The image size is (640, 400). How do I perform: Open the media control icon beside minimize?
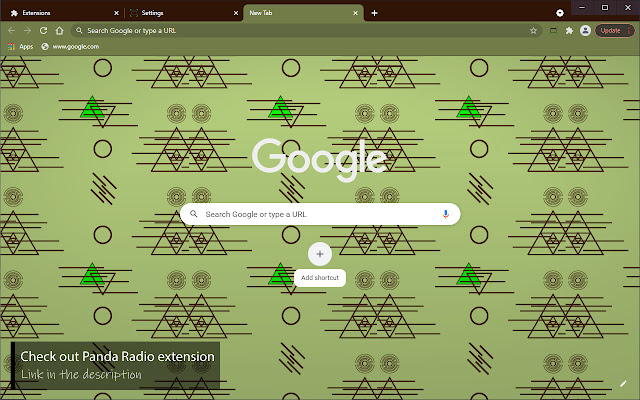[560, 13]
